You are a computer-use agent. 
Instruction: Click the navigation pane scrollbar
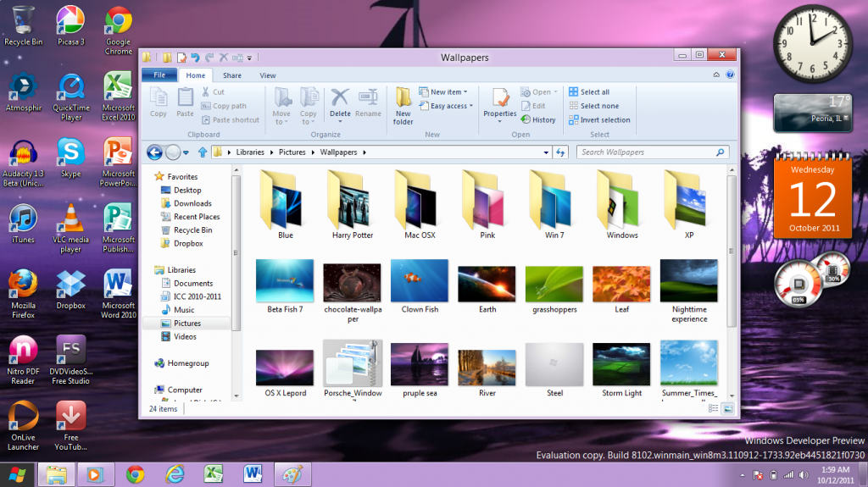(x=236, y=253)
